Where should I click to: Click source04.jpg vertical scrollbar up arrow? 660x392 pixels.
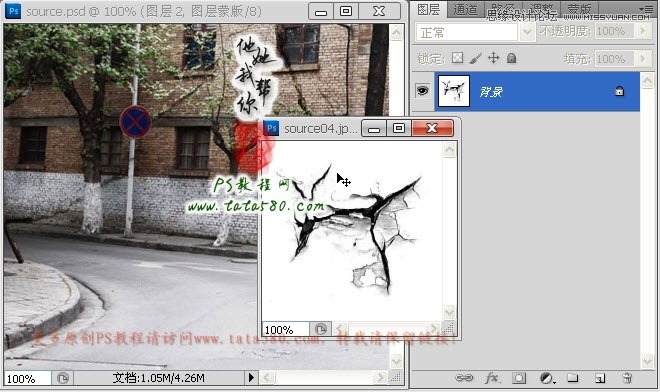[x=449, y=149]
